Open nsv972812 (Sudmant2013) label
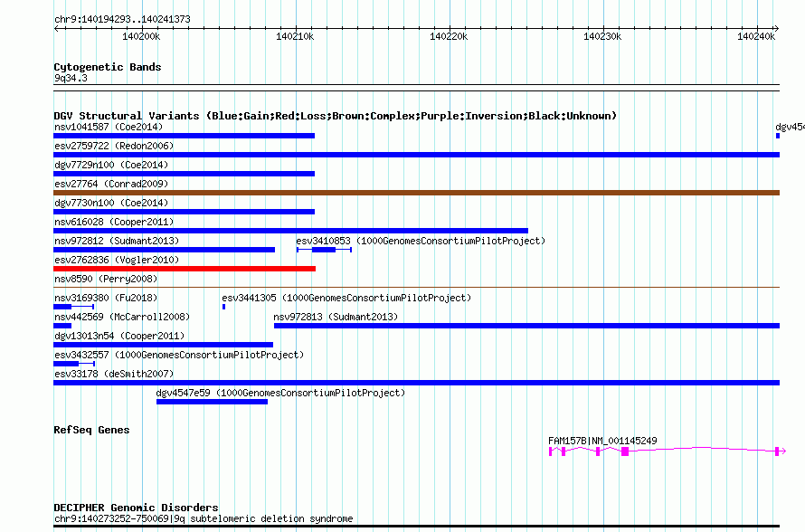The image size is (805, 532). coord(117,241)
